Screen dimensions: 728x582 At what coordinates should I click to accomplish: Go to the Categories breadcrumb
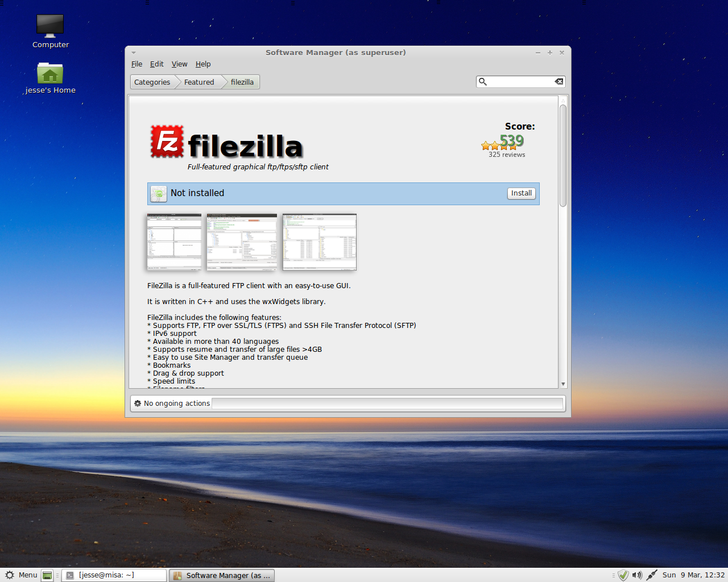[152, 82]
